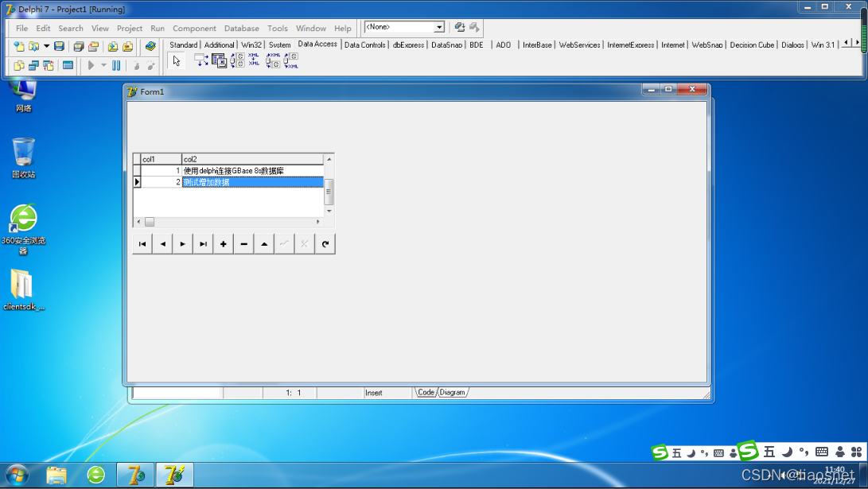Switch to the Standard palette tab
The image size is (868, 489).
183,45
